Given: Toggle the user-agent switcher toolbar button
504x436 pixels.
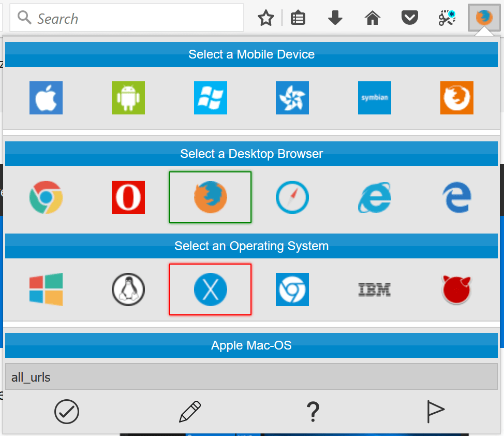Looking at the screenshot, I should pos(484,18).
